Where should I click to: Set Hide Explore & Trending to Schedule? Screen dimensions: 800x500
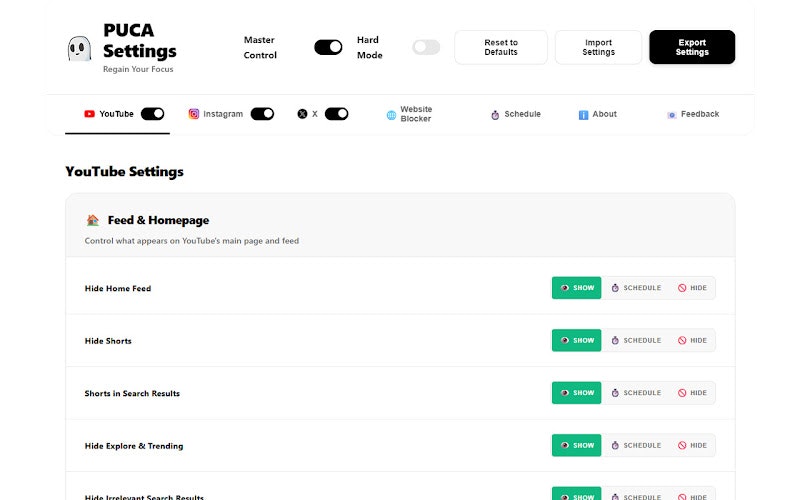(x=636, y=445)
